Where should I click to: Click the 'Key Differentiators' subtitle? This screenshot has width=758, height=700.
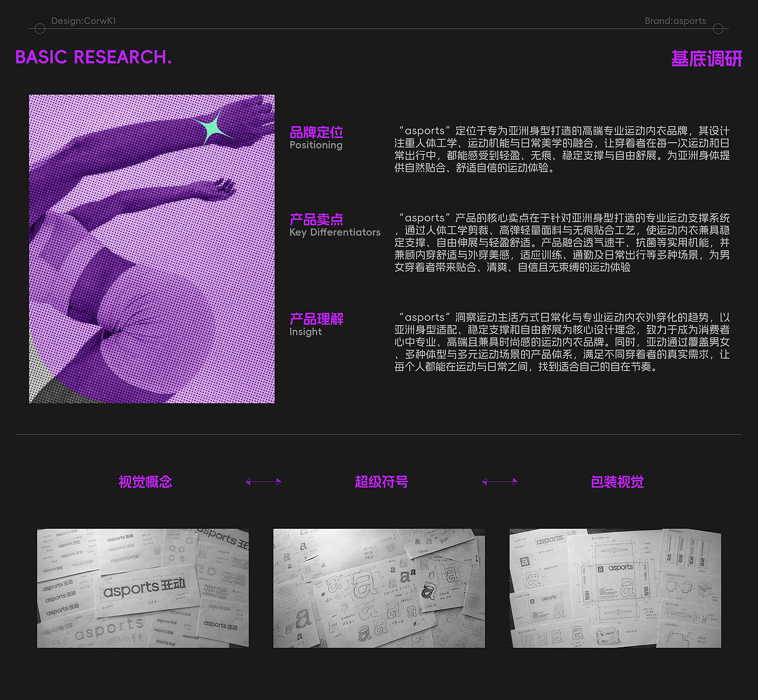[x=335, y=232]
